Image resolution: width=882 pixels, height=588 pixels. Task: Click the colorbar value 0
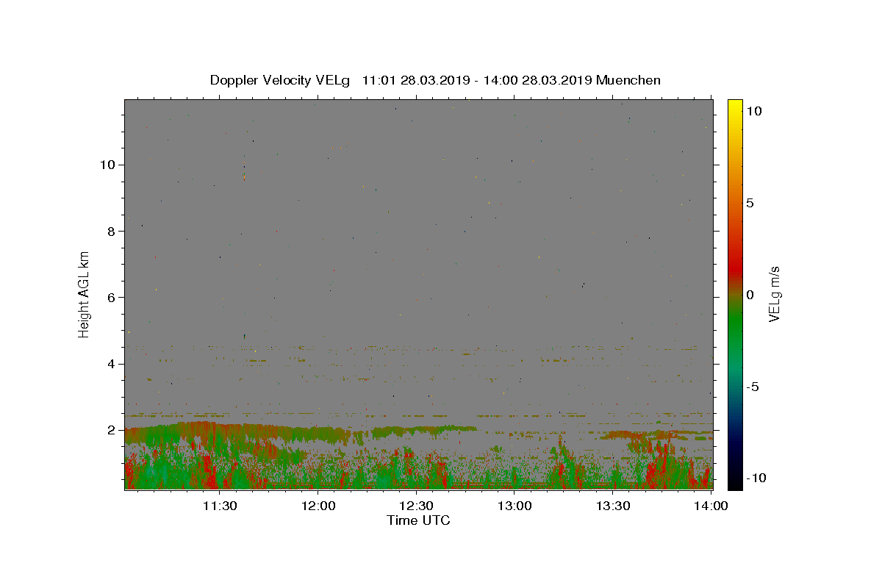pos(750,295)
